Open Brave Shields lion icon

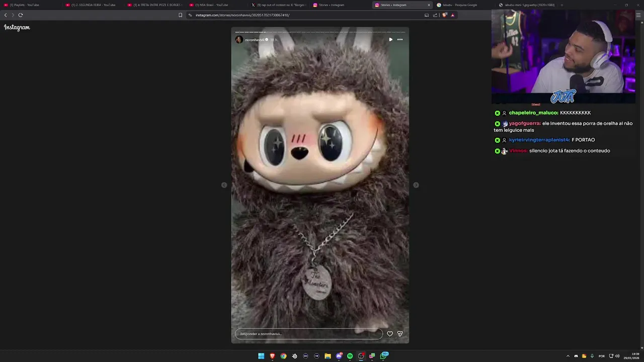coord(444,15)
